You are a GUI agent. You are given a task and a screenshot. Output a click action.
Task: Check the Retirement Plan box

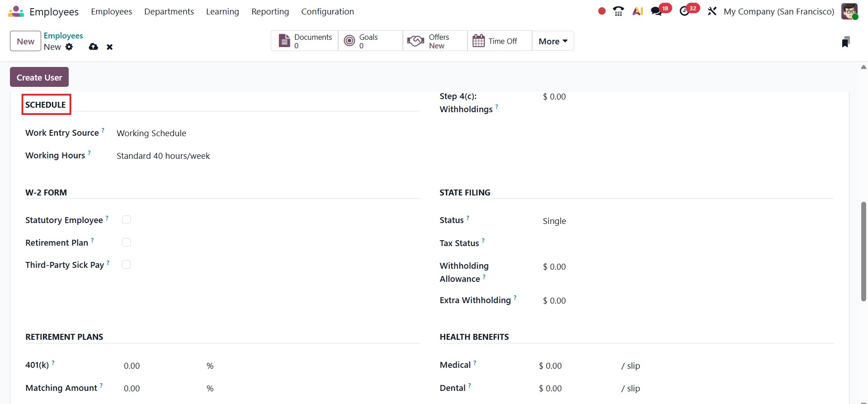127,242
